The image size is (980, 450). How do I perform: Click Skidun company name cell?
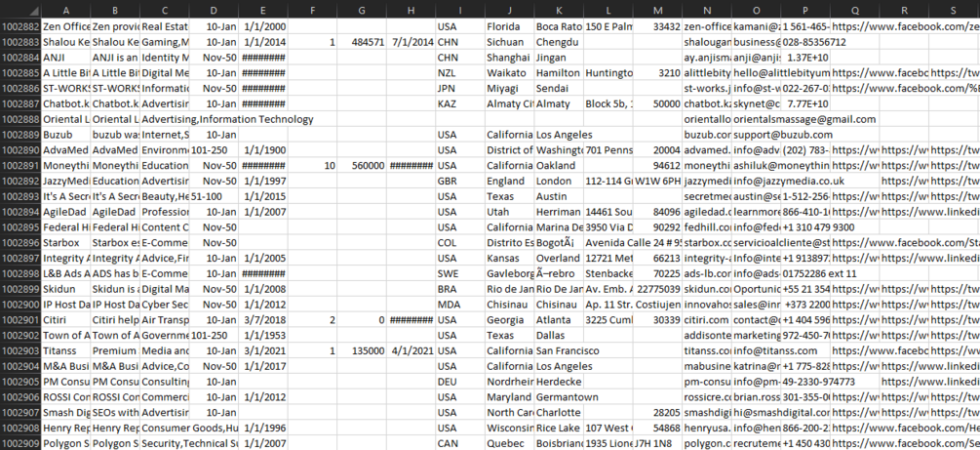click(x=66, y=289)
